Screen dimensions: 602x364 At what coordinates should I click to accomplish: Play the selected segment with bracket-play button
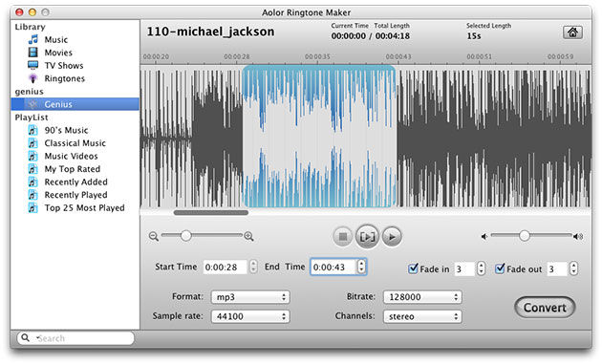tap(367, 237)
